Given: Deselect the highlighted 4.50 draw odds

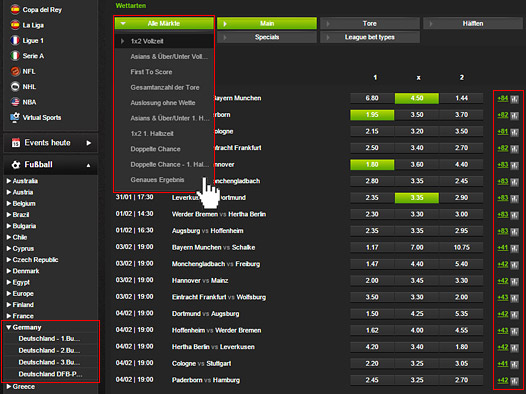Looking at the screenshot, I should tap(417, 98).
